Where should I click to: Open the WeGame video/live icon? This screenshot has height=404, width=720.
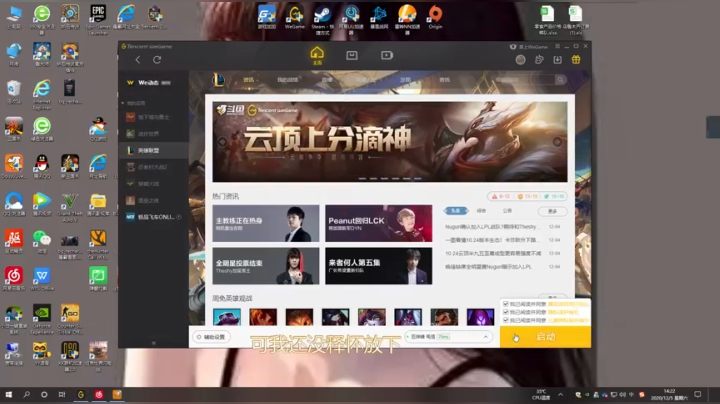[x=387, y=55]
